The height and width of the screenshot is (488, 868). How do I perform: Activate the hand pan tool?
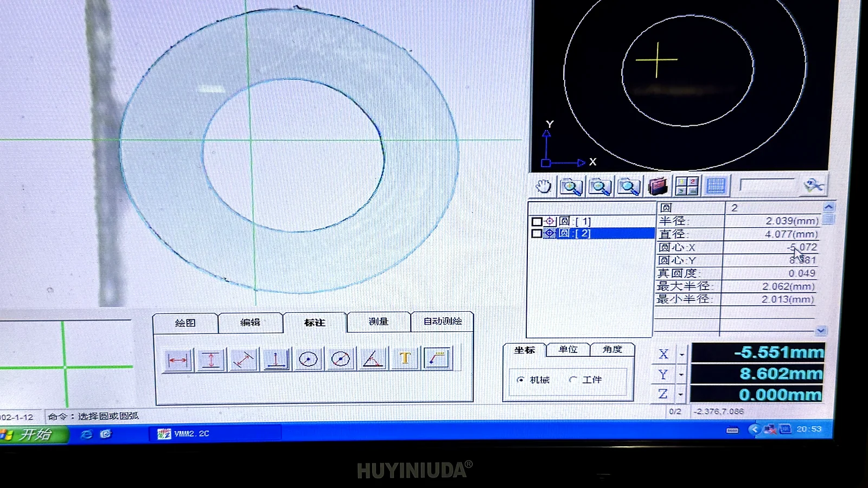tap(543, 187)
